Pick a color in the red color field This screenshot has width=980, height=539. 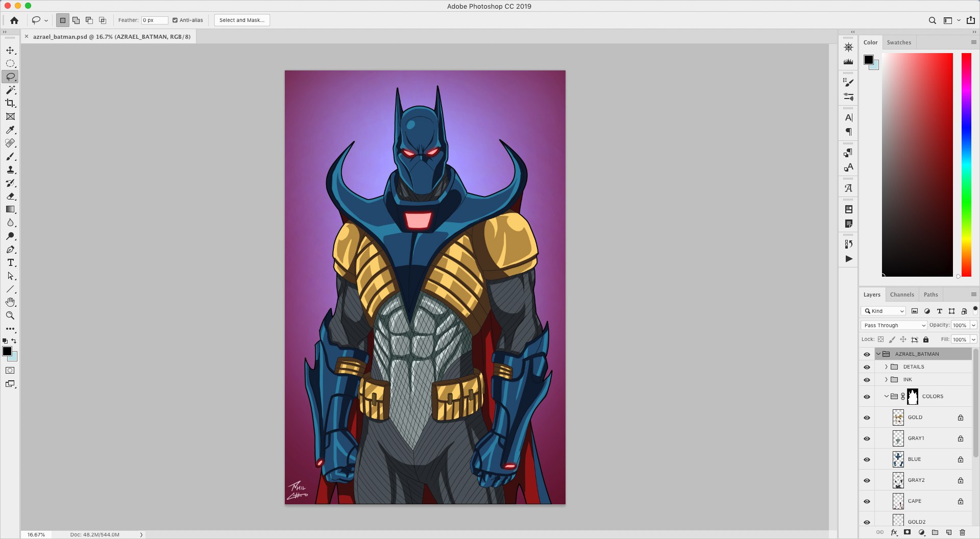pyautogui.click(x=917, y=165)
